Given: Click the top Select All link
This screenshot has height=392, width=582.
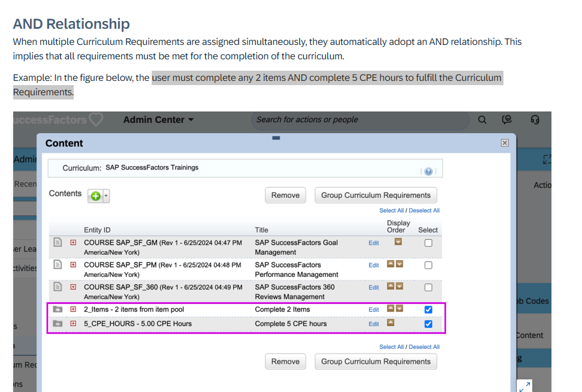Looking at the screenshot, I should pos(391,210).
